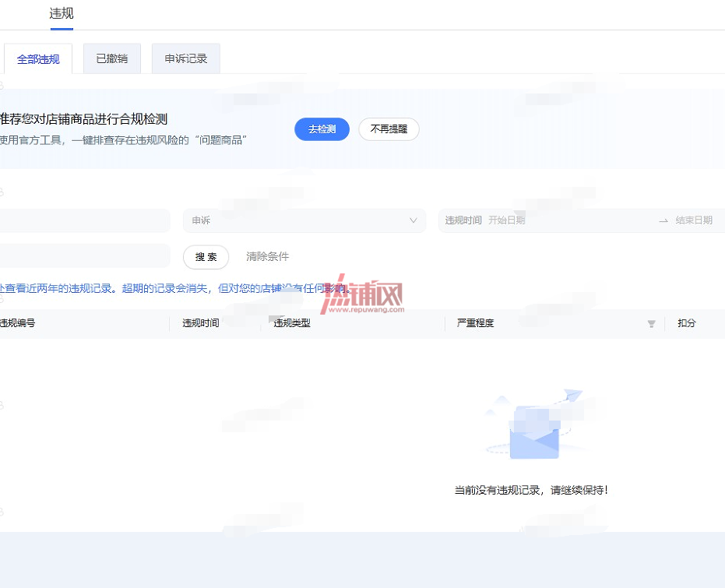Click the 违规 top navigation tab
The width and height of the screenshot is (725, 588).
tap(62, 14)
